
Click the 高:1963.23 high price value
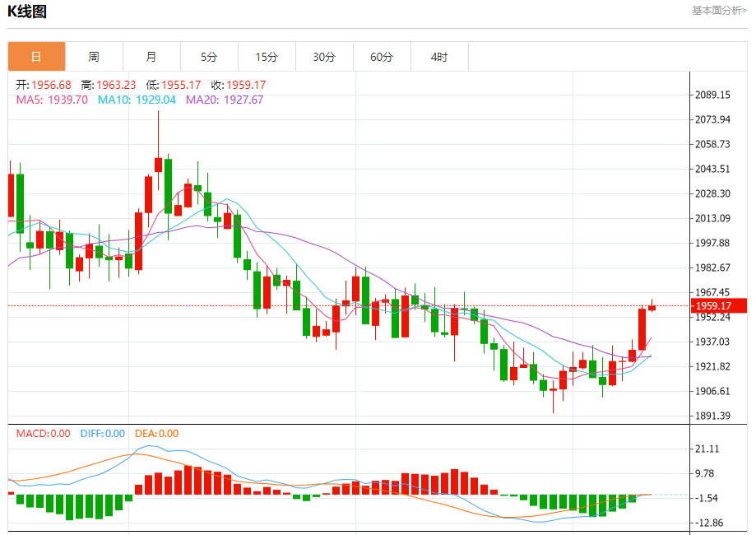pos(109,86)
